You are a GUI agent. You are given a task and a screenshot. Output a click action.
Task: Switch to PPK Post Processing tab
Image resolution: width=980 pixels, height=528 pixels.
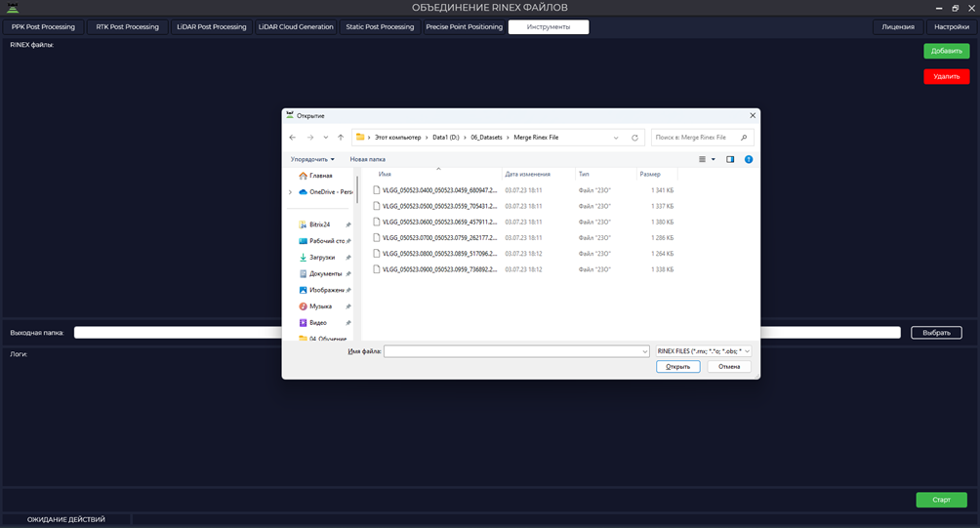[43, 27]
